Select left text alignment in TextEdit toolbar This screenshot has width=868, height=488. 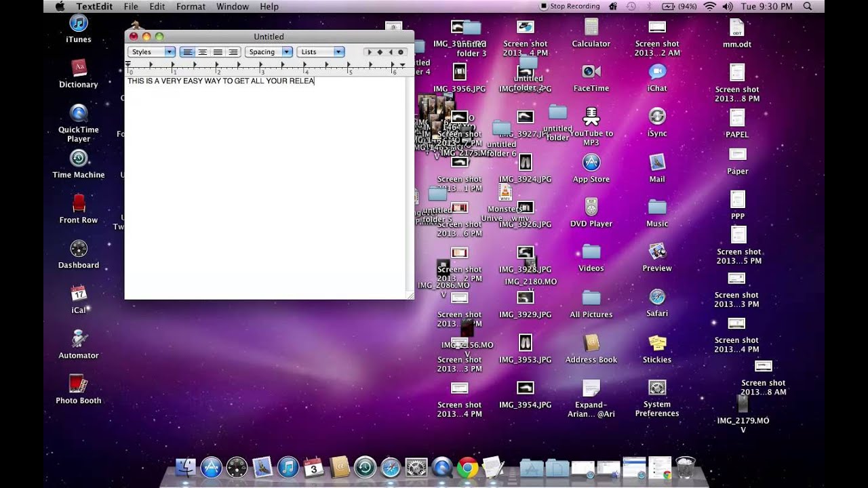187,52
